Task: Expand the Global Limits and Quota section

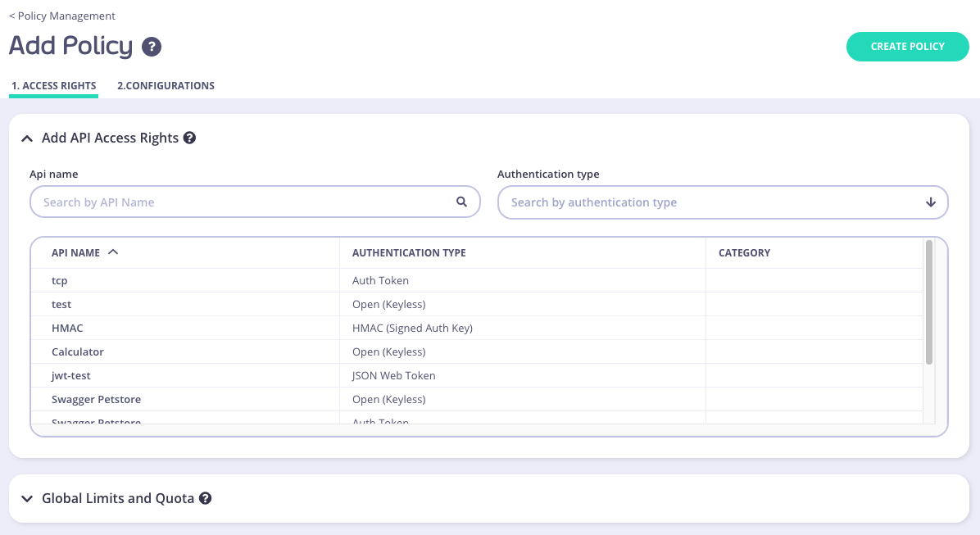Action: click(x=27, y=498)
